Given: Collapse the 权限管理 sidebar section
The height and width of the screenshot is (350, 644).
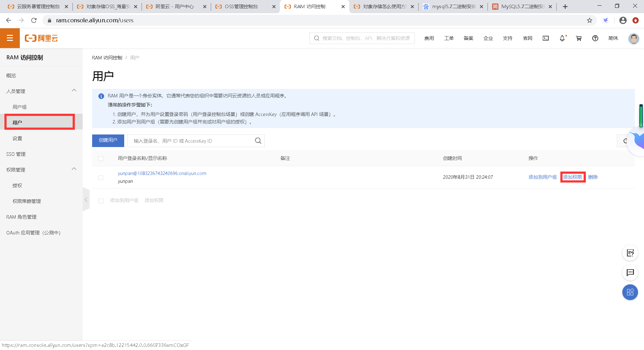Looking at the screenshot, I should point(74,169).
